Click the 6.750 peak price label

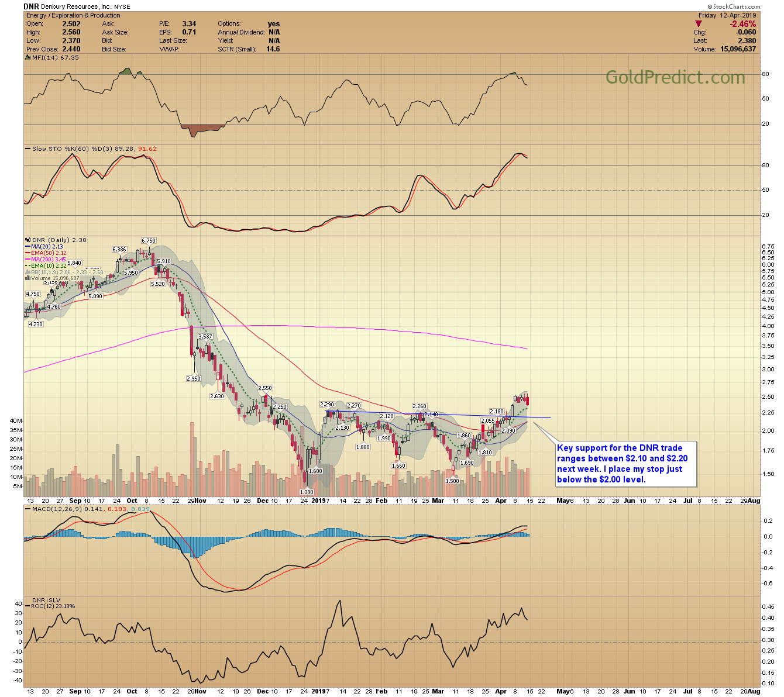[x=149, y=240]
